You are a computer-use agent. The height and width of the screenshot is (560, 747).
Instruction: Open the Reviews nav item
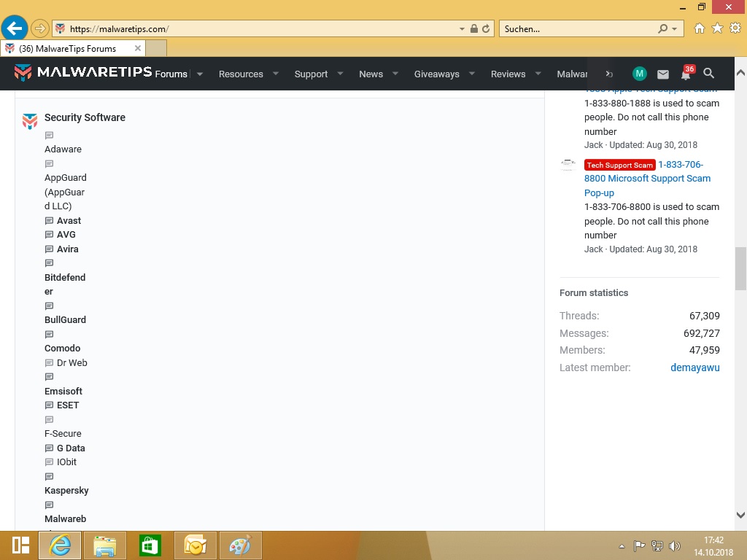coord(508,74)
